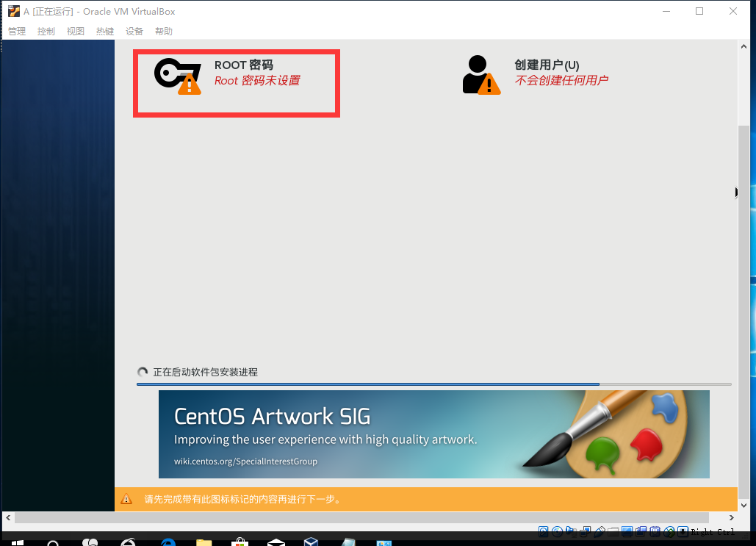Click the optical disc status icon
The image size is (756, 546).
558,531
